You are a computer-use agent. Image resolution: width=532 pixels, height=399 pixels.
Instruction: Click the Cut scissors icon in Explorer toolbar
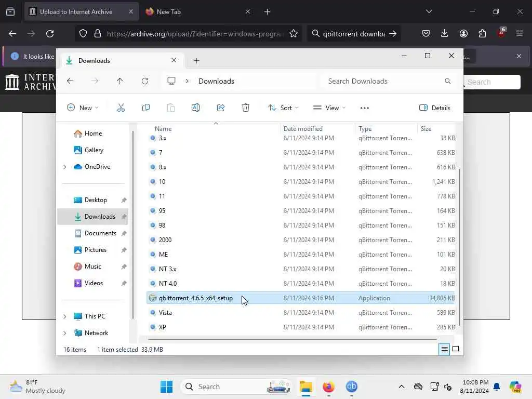click(x=121, y=108)
